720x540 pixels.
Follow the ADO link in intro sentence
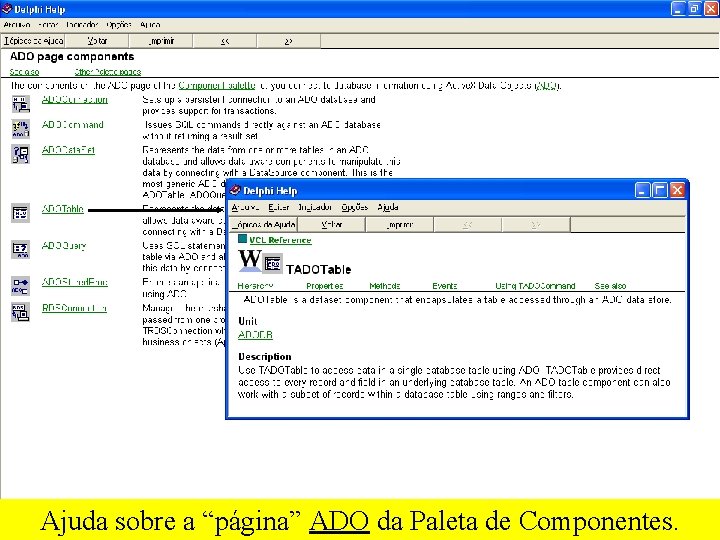[x=547, y=85]
